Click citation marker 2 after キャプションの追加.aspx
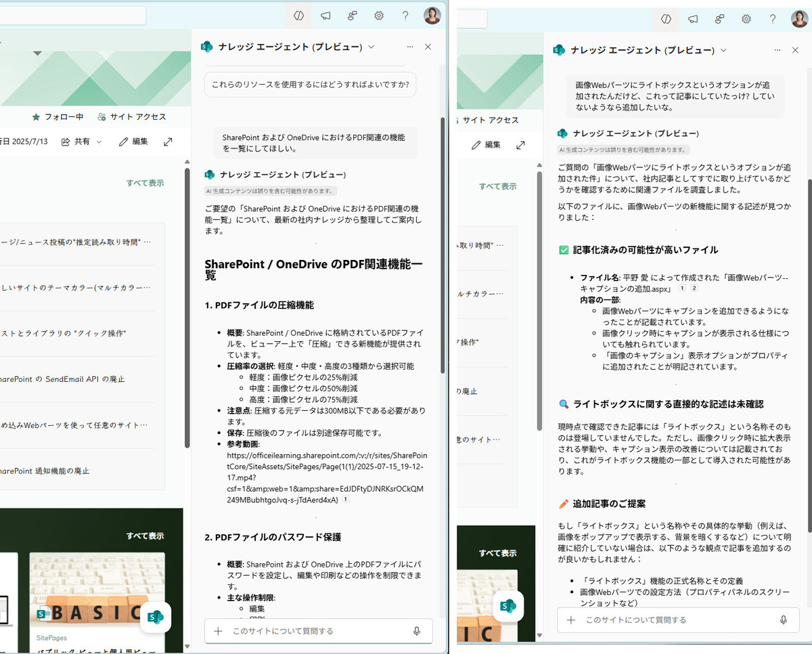 click(x=694, y=288)
